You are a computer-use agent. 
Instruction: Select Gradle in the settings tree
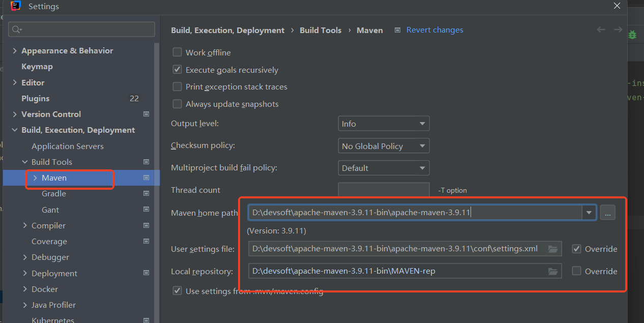[x=54, y=193]
